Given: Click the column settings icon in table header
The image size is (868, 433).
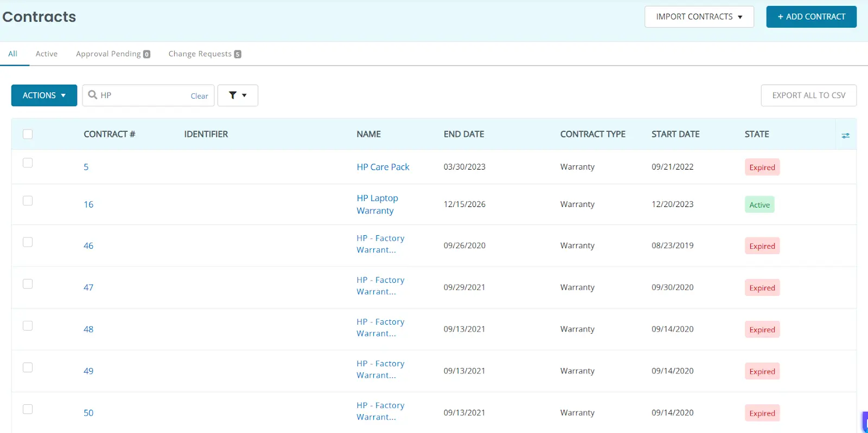Looking at the screenshot, I should coord(845,135).
